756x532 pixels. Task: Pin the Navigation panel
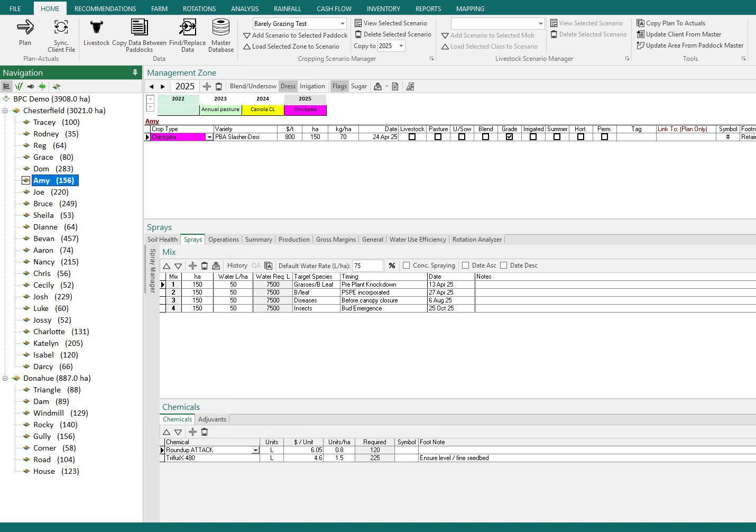coord(135,72)
